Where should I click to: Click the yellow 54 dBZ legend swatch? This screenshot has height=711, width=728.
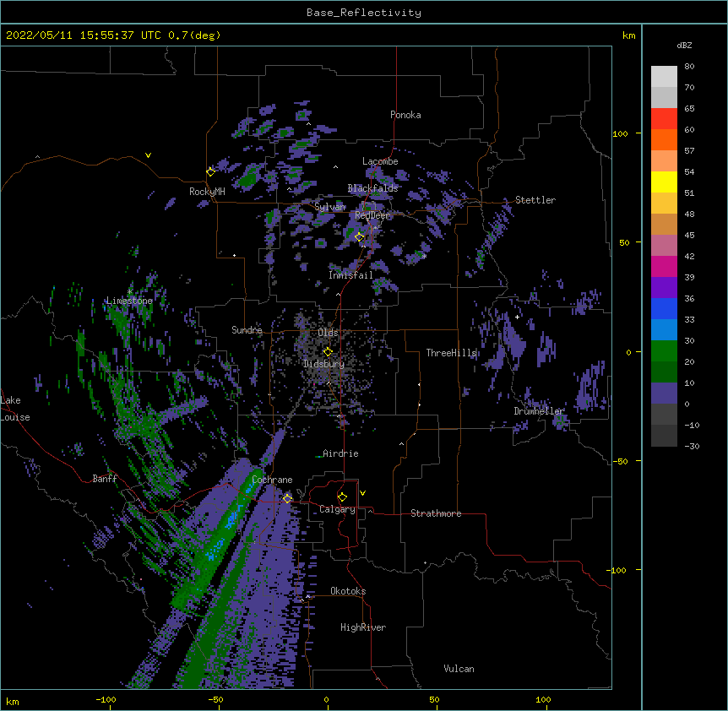click(x=664, y=182)
